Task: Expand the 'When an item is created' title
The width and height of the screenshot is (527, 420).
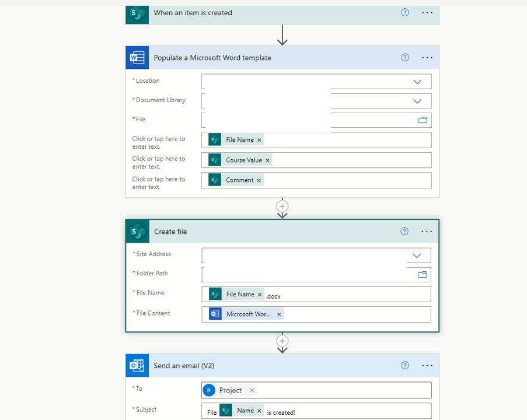Action: click(193, 13)
